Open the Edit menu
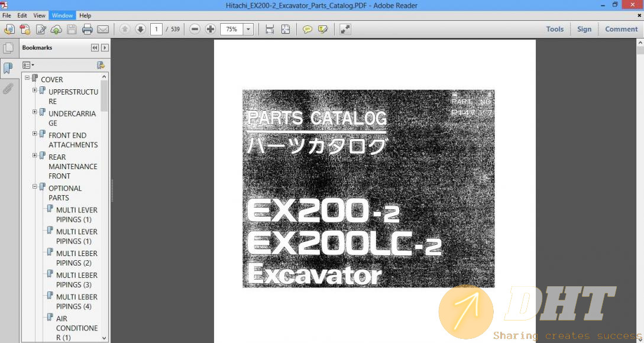The width and height of the screenshot is (644, 343). (22, 15)
